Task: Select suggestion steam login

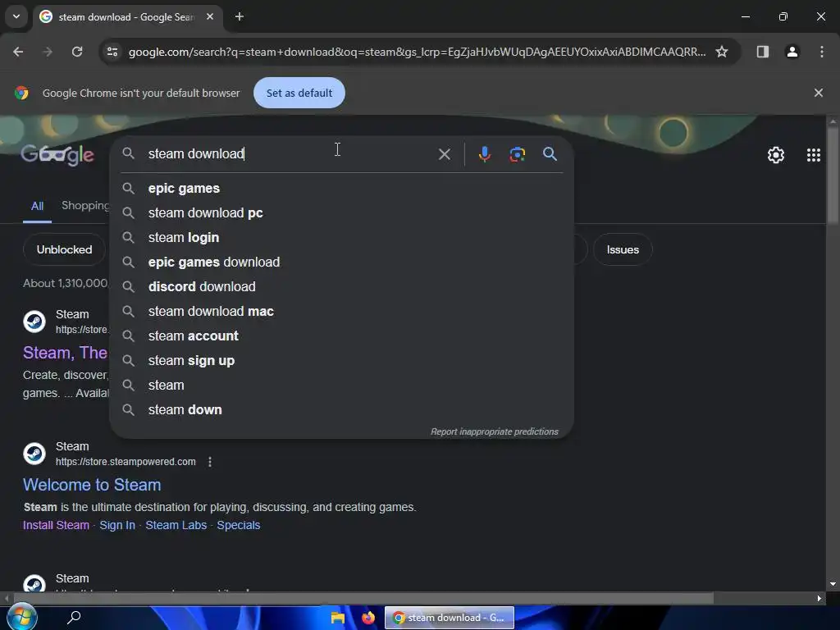Action: pos(341,237)
